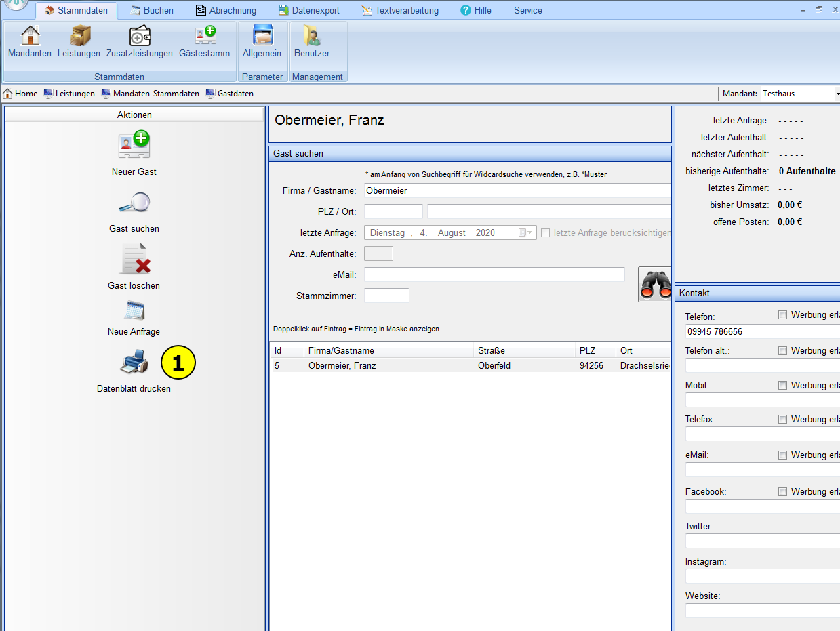Screen dimensions: 840x631
Task: Open the Datenexport ribbon tab
Action: (308, 10)
